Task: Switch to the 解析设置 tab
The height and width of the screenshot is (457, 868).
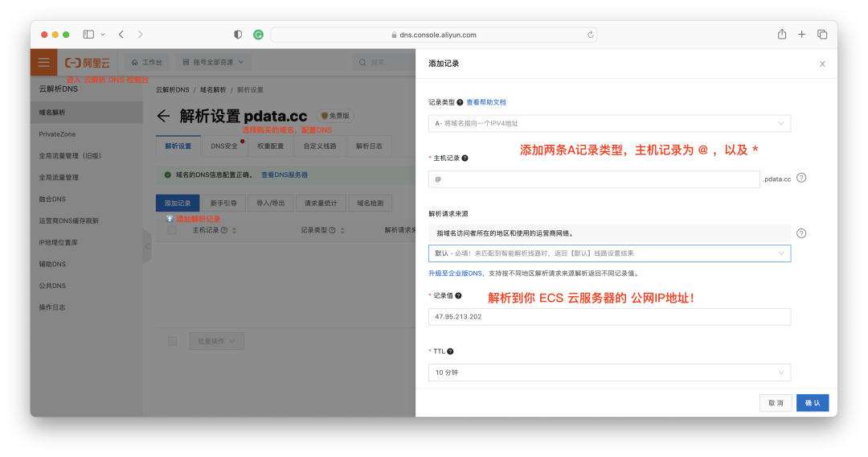Action: [x=178, y=146]
